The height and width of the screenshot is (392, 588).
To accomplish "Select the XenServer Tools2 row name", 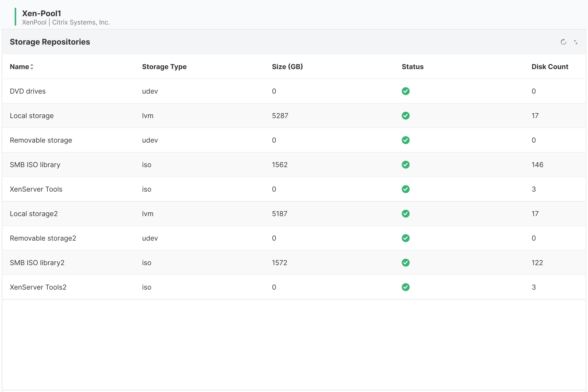I will coord(38,287).
